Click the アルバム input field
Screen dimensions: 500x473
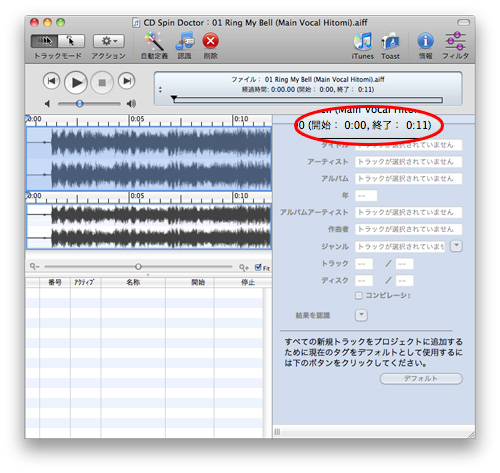[409, 179]
